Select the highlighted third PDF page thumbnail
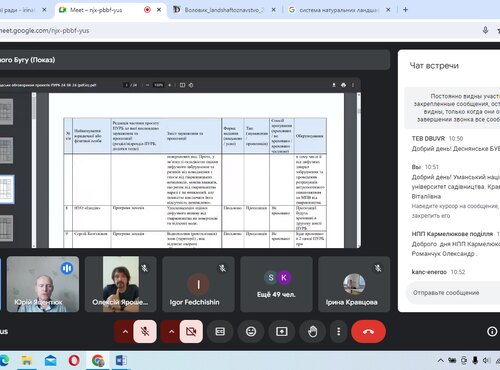This screenshot has height=370, width=500. pyautogui.click(x=7, y=189)
